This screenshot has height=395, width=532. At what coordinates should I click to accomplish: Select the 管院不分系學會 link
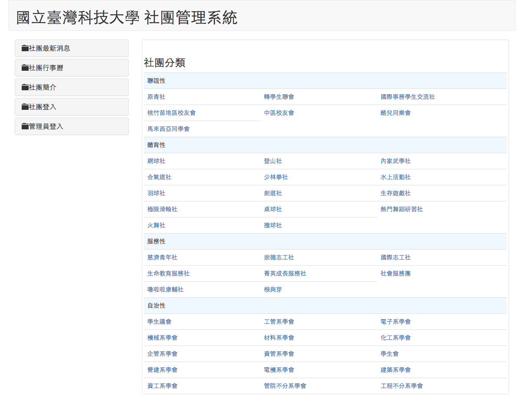pyautogui.click(x=285, y=386)
